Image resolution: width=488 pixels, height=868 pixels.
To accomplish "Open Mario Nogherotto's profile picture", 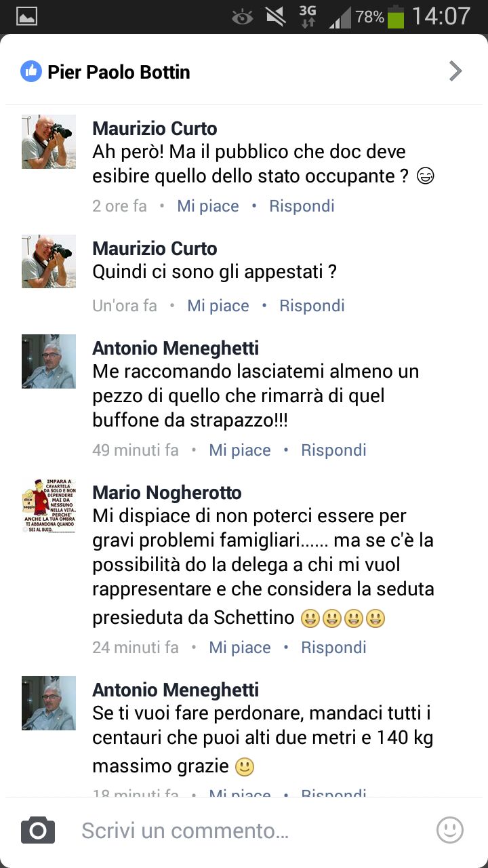I will coord(49,505).
